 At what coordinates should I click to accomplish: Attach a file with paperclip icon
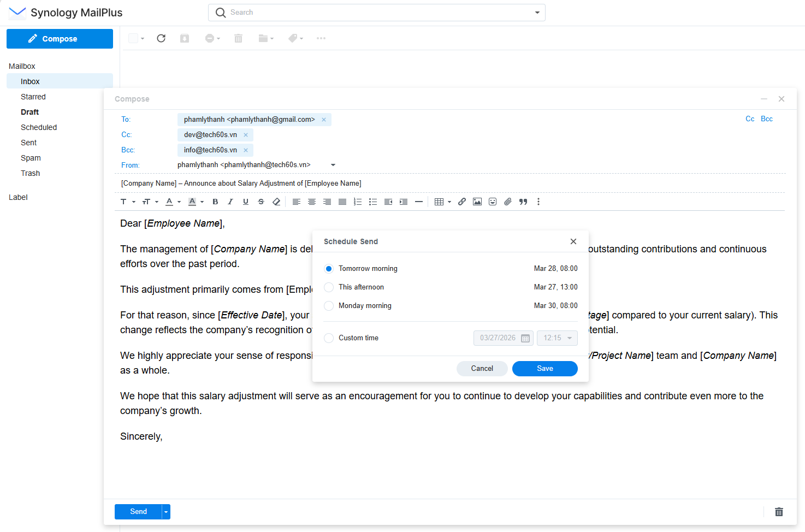coord(508,202)
